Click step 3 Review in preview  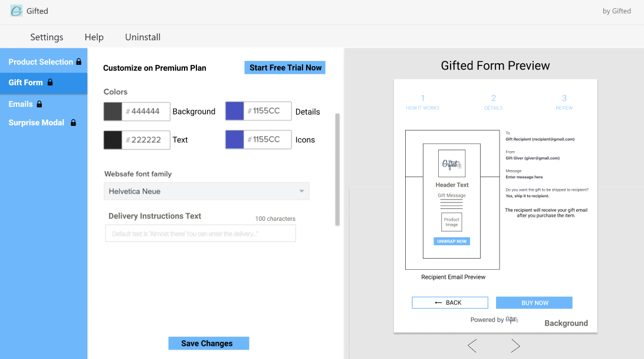coord(564,102)
